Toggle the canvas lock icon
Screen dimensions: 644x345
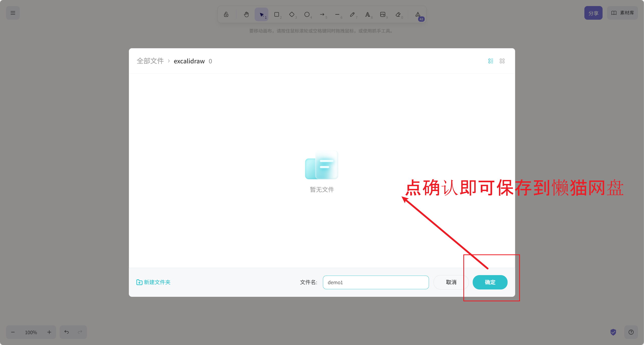[x=226, y=14]
